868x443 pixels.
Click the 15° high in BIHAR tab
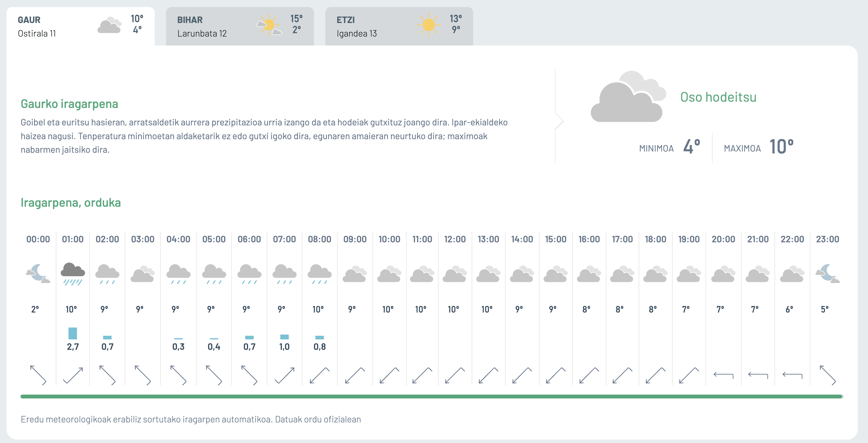point(297,19)
